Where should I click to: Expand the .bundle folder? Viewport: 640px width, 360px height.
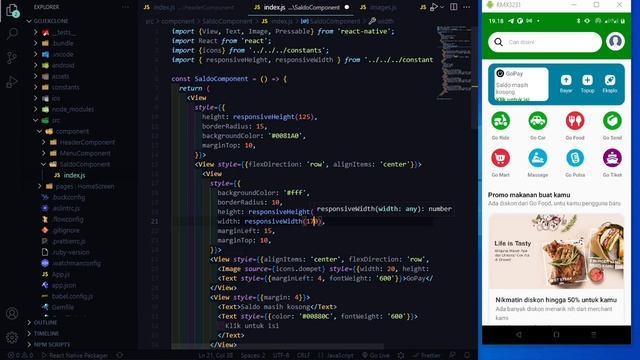(x=63, y=43)
